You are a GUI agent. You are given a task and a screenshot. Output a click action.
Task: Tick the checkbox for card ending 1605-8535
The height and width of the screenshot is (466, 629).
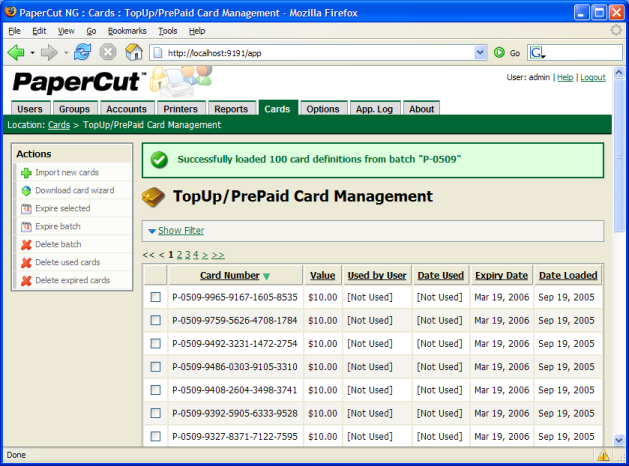coord(156,297)
